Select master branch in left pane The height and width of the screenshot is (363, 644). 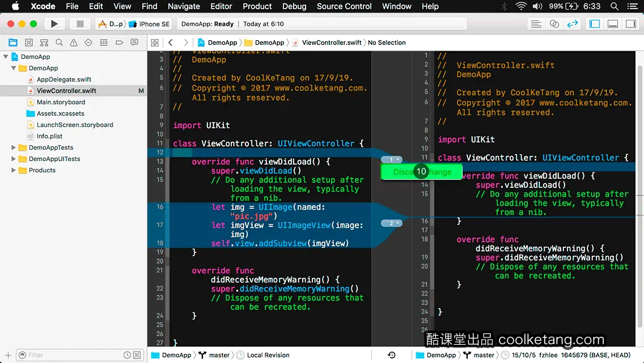[x=214, y=355]
